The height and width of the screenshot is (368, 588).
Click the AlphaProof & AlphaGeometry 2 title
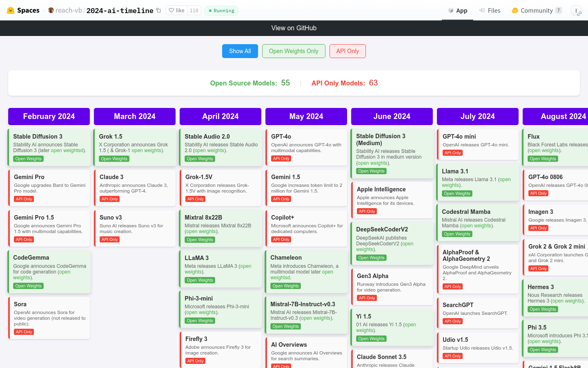tap(466, 256)
